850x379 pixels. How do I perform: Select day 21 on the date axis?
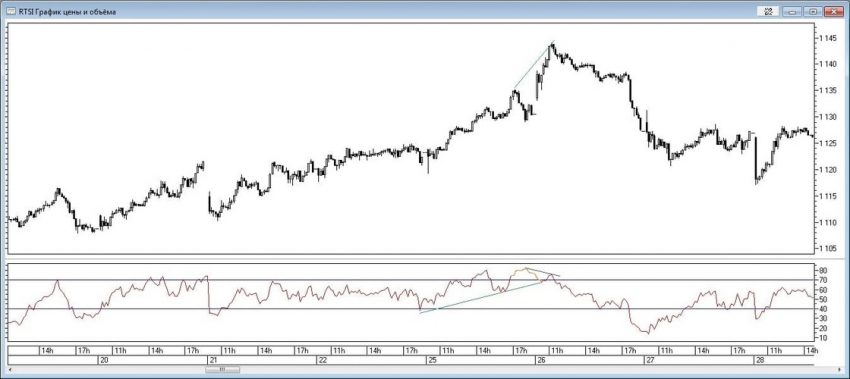coord(213,360)
